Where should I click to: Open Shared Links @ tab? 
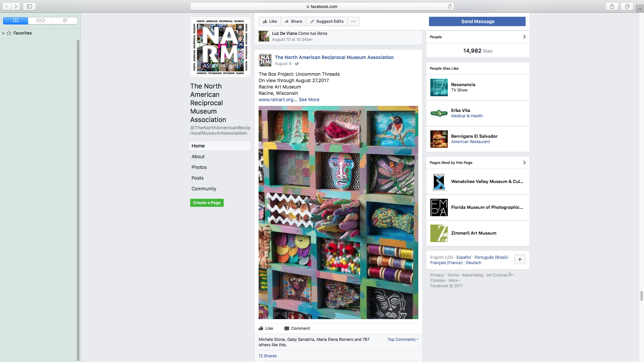(x=65, y=20)
